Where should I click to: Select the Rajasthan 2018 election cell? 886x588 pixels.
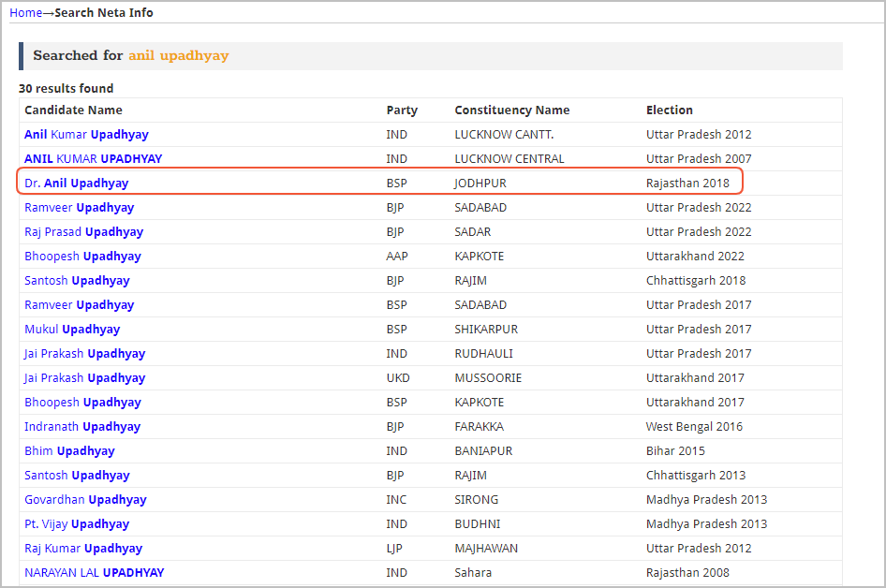point(687,183)
